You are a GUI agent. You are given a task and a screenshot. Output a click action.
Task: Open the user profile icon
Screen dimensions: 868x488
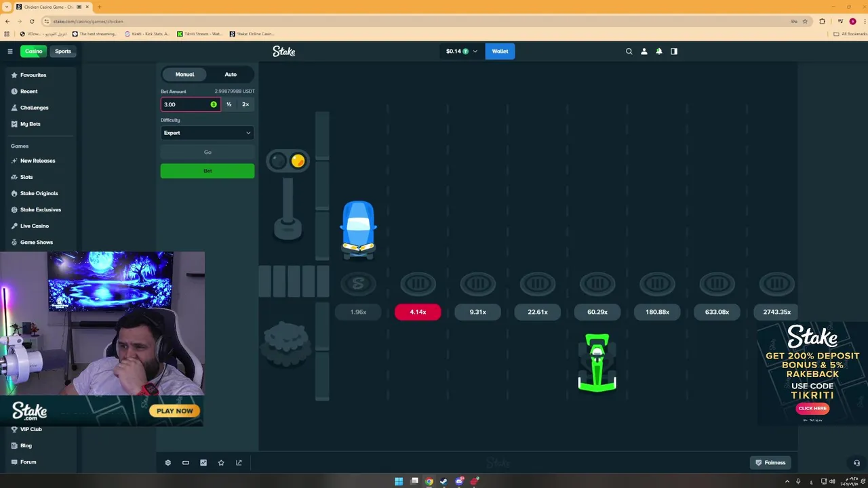[x=644, y=52]
